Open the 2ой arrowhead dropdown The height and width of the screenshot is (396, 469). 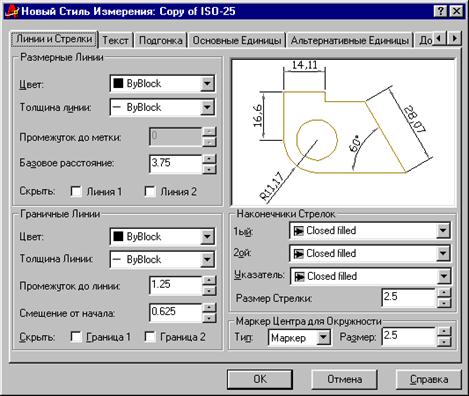pyautogui.click(x=370, y=254)
